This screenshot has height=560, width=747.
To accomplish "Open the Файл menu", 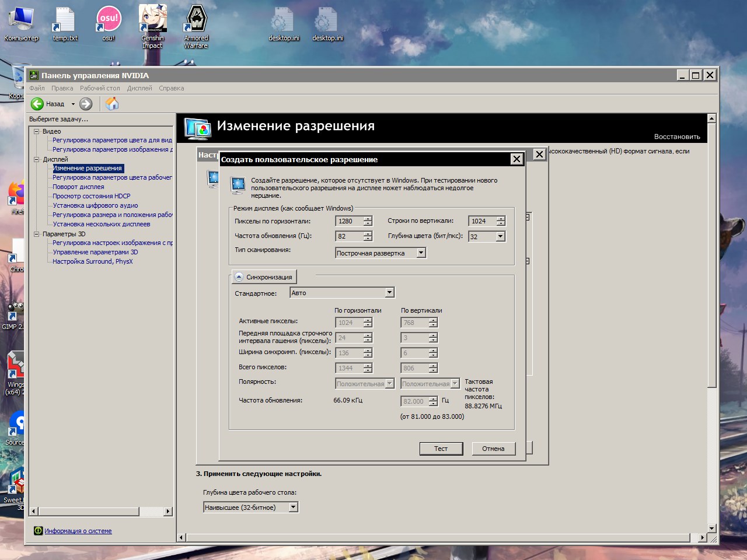I will [37, 88].
